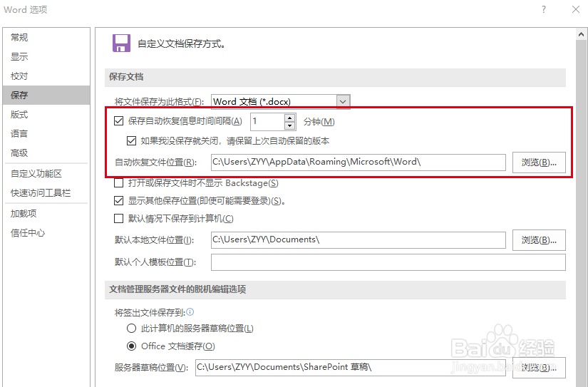Enable 默认情况下保存到计算机 checkbox
Viewport: 588px width, 387px height.
click(118, 219)
